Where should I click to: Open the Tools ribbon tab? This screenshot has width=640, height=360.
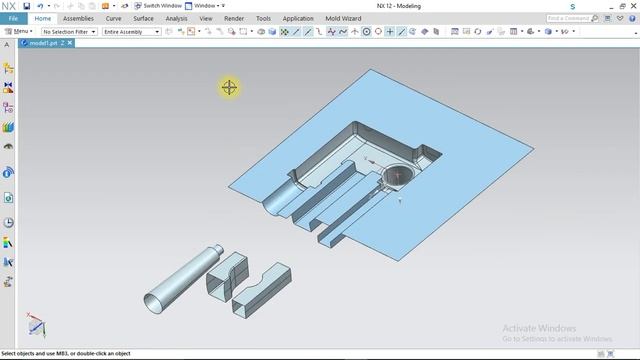[x=263, y=18]
